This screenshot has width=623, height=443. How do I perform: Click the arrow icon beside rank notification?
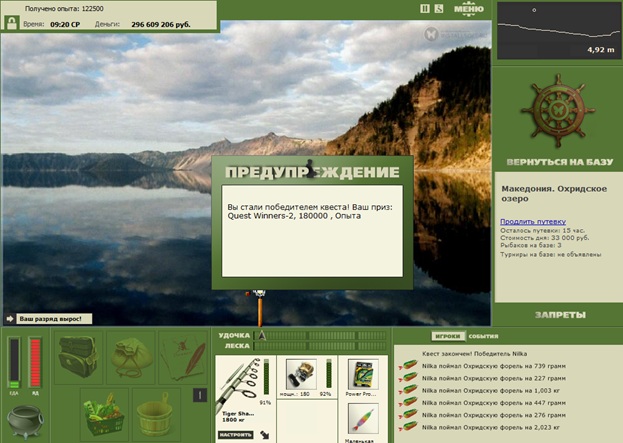point(10,319)
